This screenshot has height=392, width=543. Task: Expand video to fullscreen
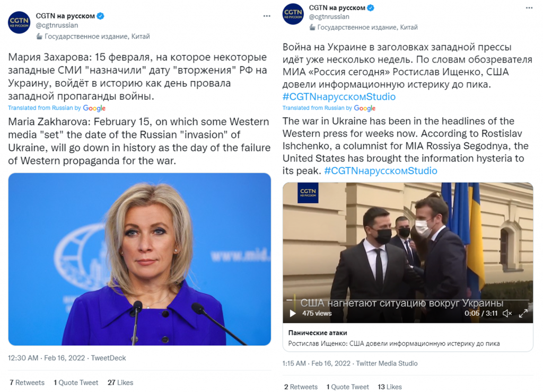[x=523, y=314]
